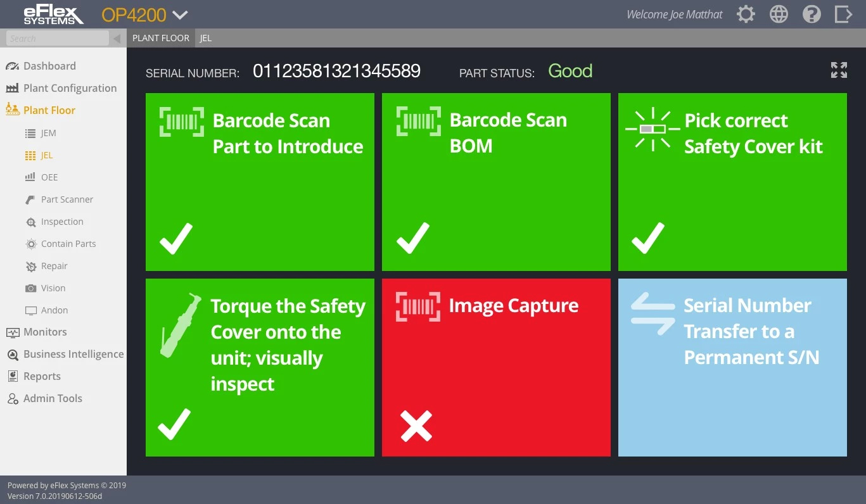Click checkmark on Torque Safety Cover tile
This screenshot has height=504, width=866.
click(x=174, y=424)
